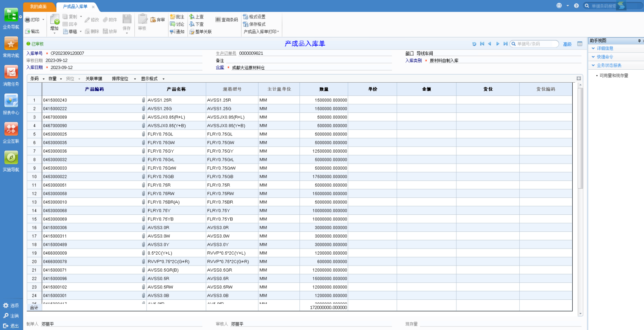The image size is (644, 330).
Task: Jump to the last record
Action: [x=505, y=44]
